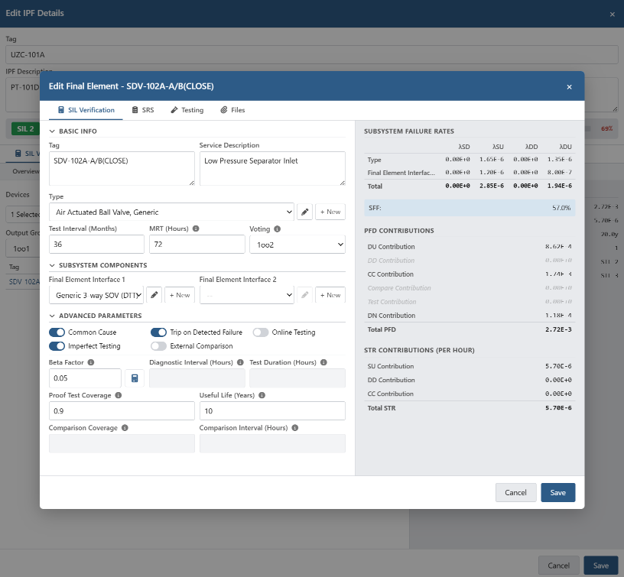Screen dimensions: 624x577
Task: Click the + New button beside Type
Action: coord(330,212)
